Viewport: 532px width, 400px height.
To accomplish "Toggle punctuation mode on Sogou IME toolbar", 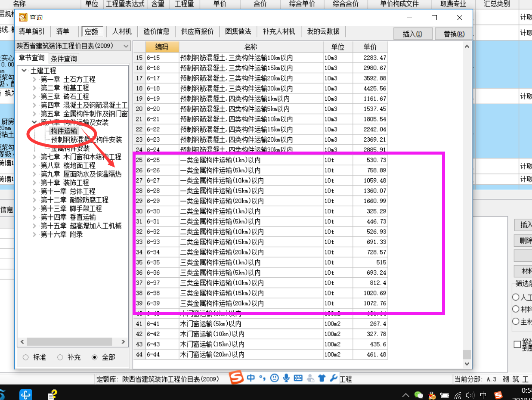I will [x=263, y=378].
